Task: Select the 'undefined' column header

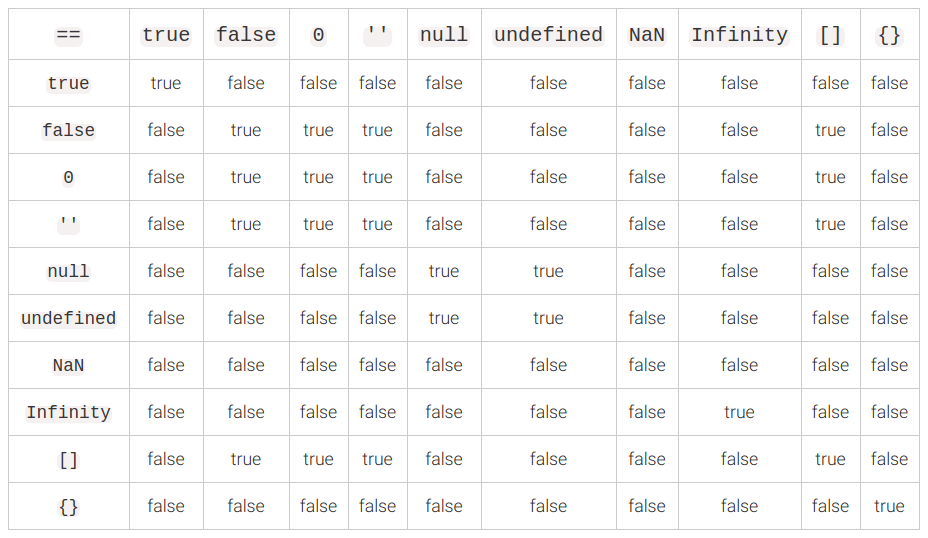Action: coord(548,35)
